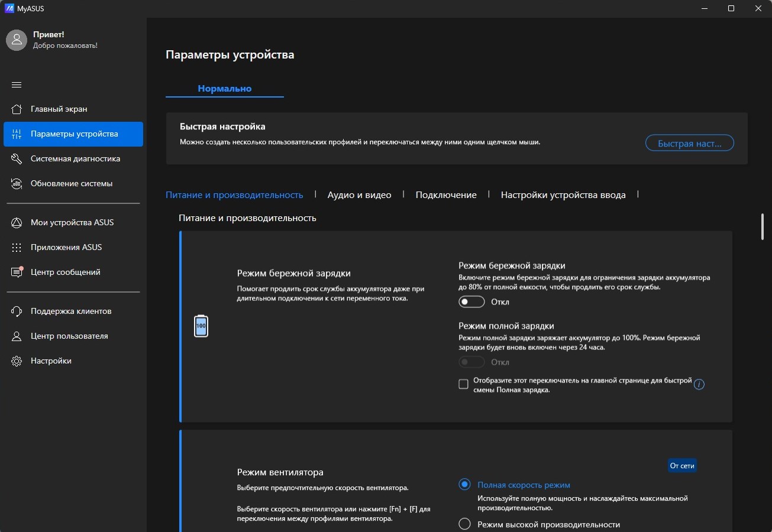The image size is (772, 532).
Task: Switch to Подключение tab
Action: [445, 195]
